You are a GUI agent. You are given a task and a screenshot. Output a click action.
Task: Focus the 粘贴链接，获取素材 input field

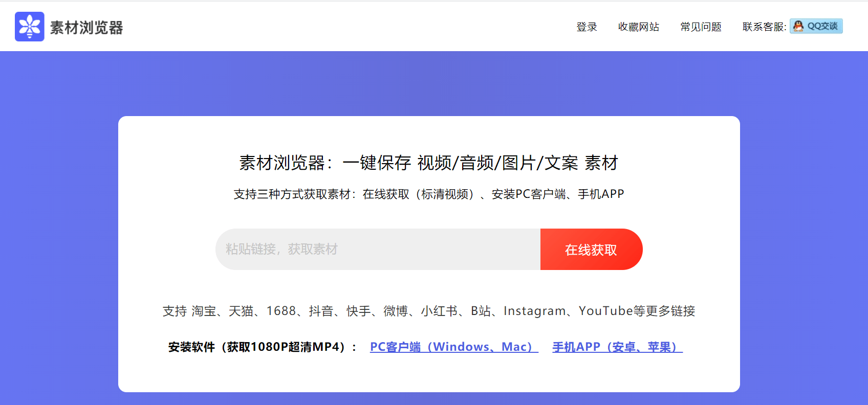(x=378, y=250)
